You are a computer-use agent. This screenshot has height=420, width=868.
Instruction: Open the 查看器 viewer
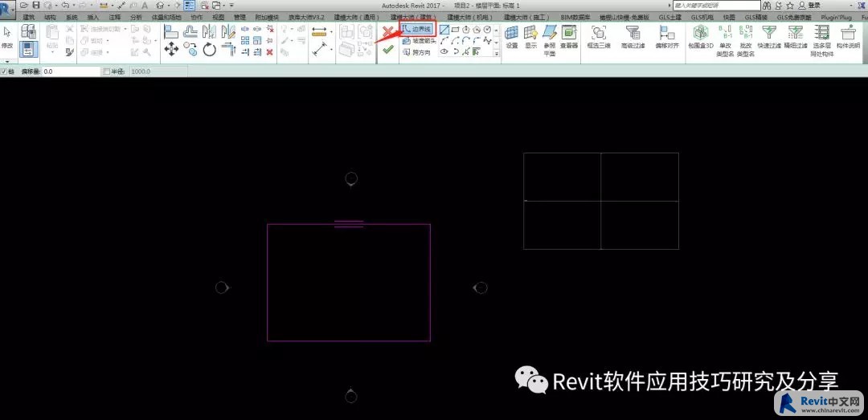(x=568, y=37)
